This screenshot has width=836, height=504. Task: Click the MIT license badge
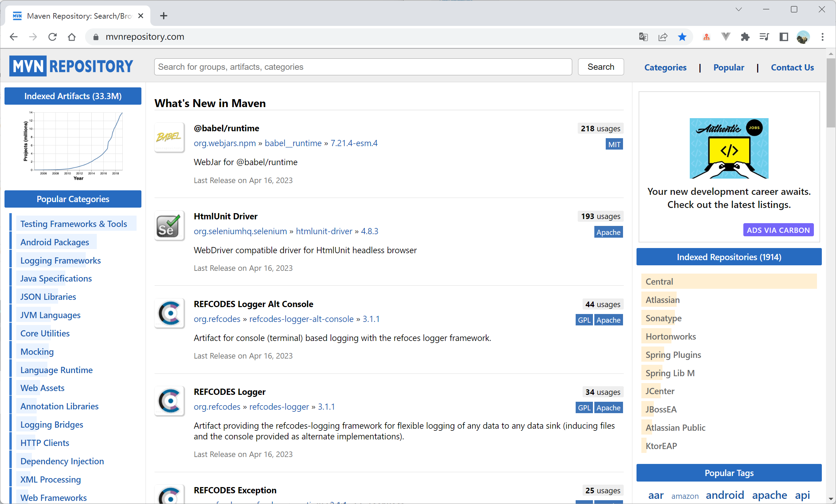pos(614,144)
